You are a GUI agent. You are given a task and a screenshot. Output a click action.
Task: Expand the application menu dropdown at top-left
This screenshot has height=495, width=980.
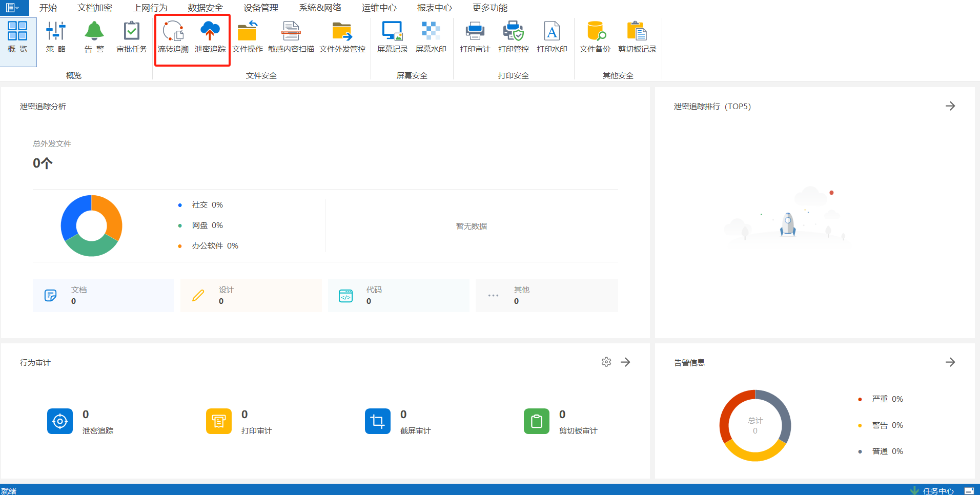click(13, 8)
